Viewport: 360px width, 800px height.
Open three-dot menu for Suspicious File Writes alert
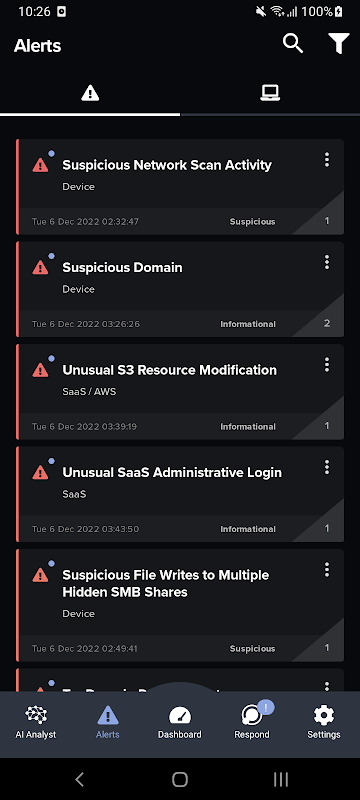(327, 569)
